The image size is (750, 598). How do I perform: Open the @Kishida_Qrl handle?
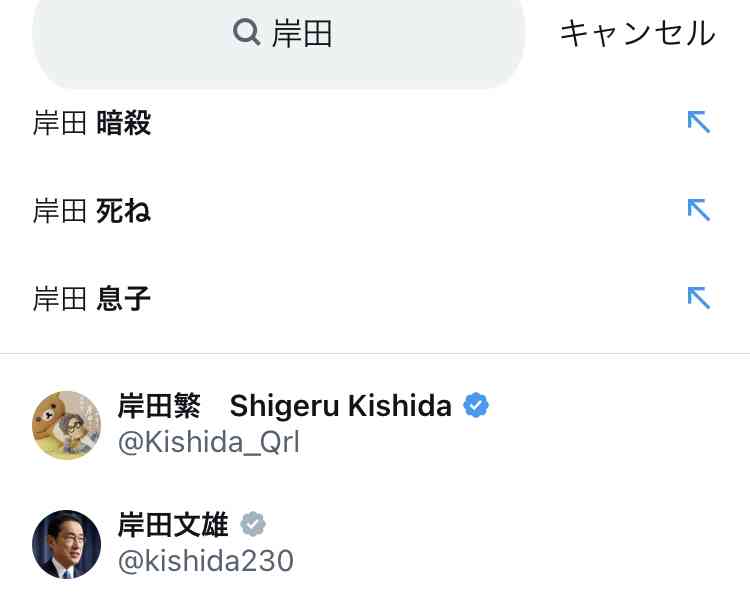click(x=209, y=442)
